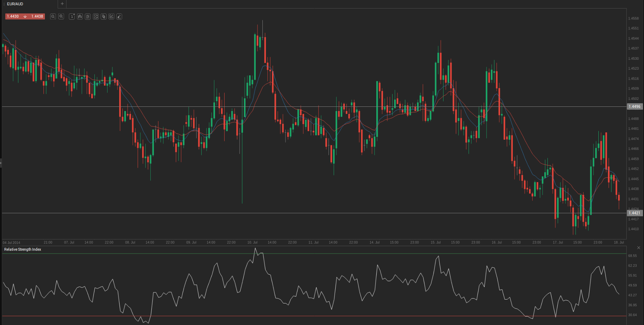Open the candlestick chart type selector
This screenshot has height=325, width=644.
pos(80,17)
